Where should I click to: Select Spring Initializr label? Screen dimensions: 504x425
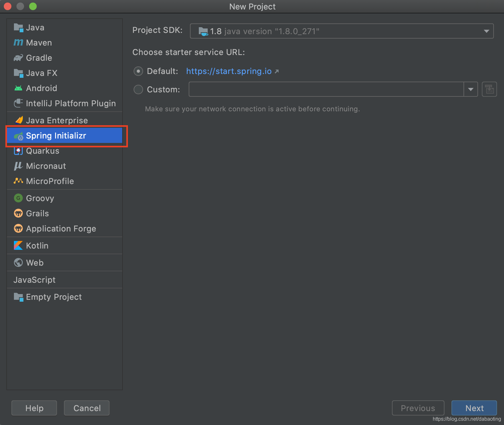click(x=56, y=136)
